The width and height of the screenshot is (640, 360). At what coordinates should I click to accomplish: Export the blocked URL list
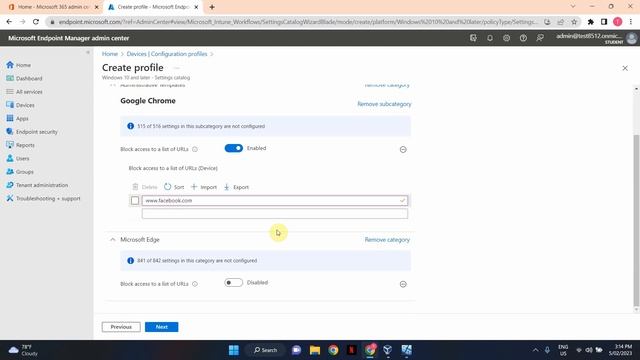pyautogui.click(x=236, y=187)
